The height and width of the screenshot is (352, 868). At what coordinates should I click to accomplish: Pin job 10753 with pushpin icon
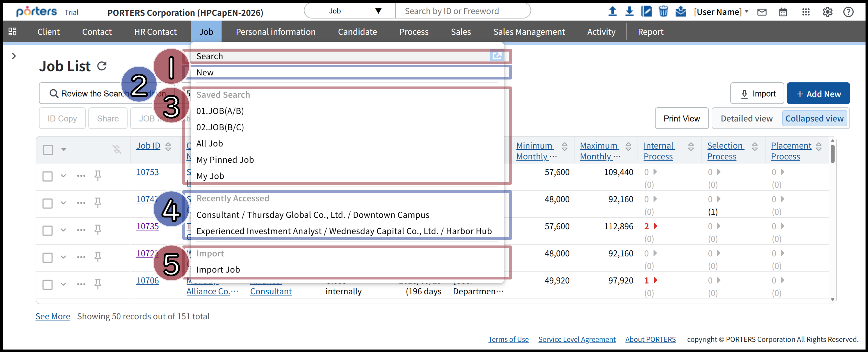pos(98,175)
